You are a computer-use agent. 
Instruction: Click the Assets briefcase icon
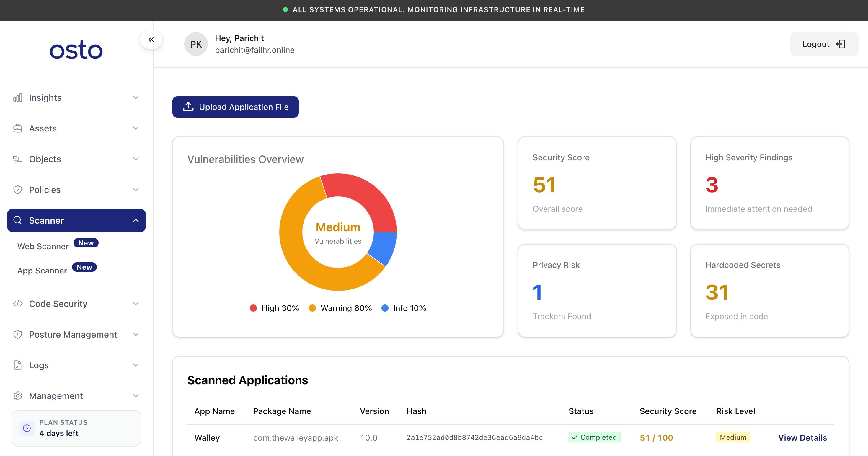(17, 128)
